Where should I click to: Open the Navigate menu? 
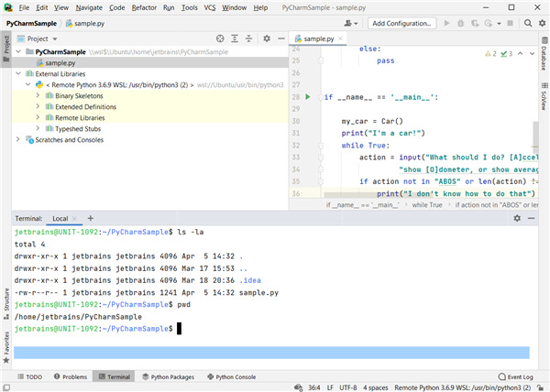point(89,7)
